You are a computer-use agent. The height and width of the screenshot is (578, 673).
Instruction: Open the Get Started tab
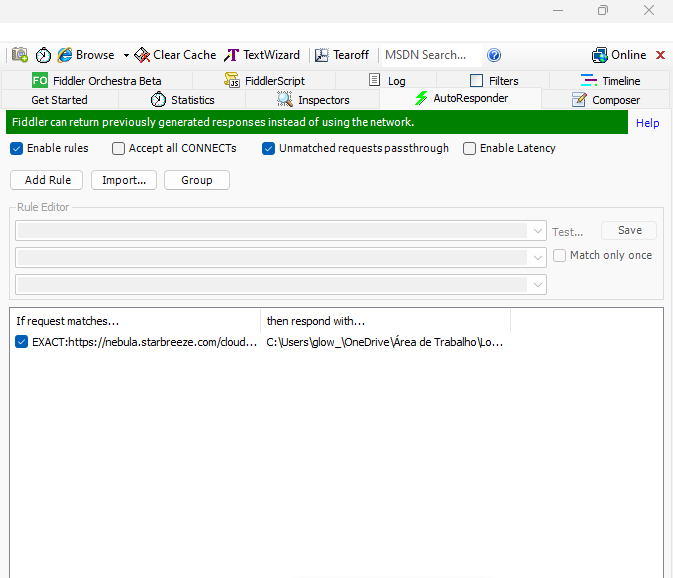tap(60, 100)
